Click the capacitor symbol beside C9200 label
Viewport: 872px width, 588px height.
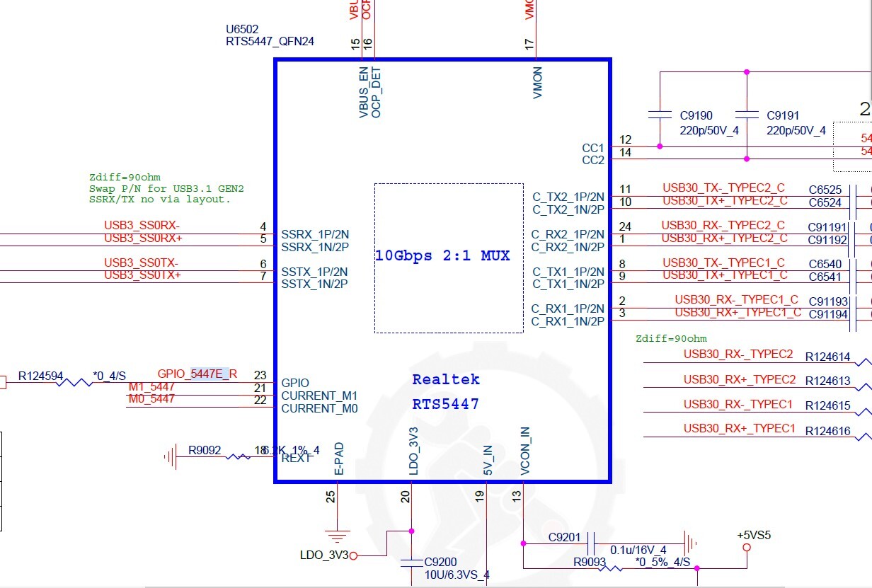tap(412, 563)
